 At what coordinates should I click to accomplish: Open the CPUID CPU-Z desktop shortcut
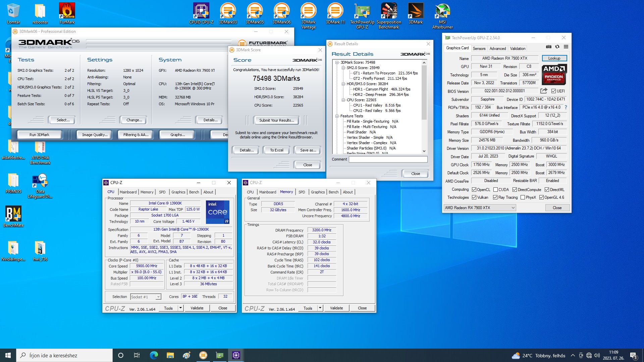201,13
